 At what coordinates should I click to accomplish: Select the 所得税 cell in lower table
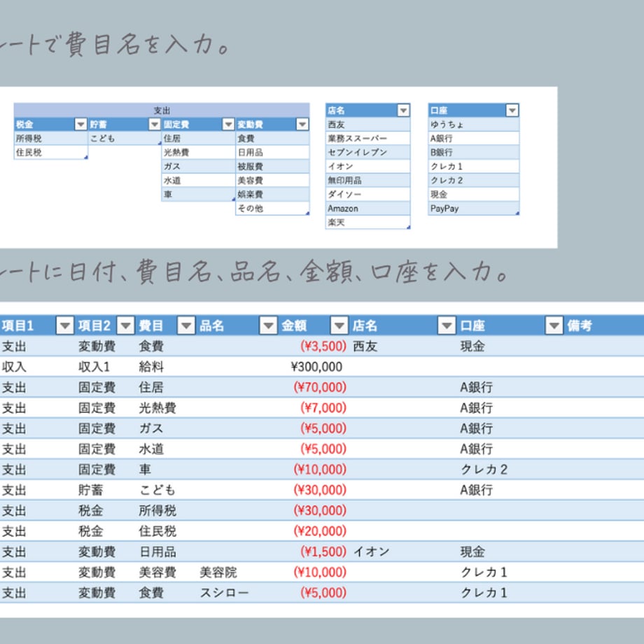(x=167, y=510)
